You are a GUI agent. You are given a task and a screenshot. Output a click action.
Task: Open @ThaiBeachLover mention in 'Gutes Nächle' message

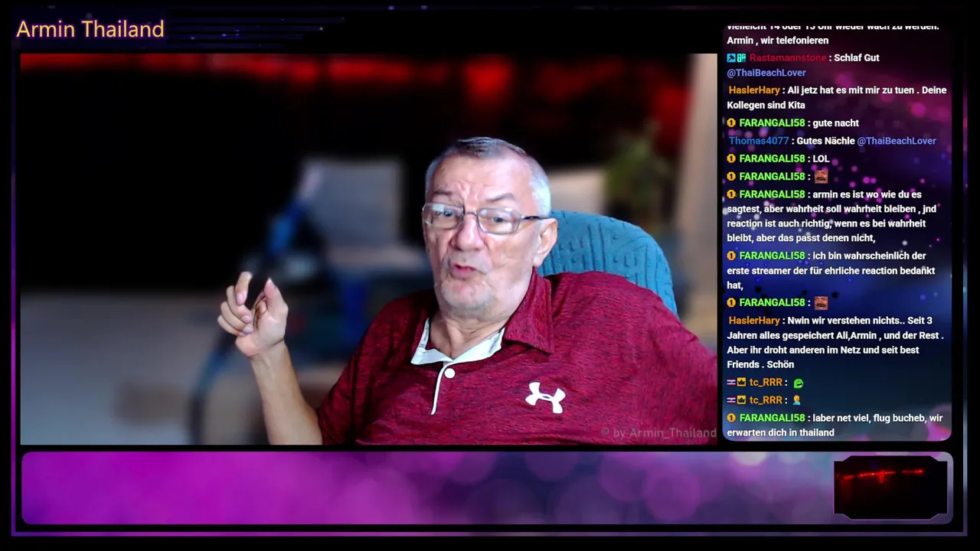(897, 141)
